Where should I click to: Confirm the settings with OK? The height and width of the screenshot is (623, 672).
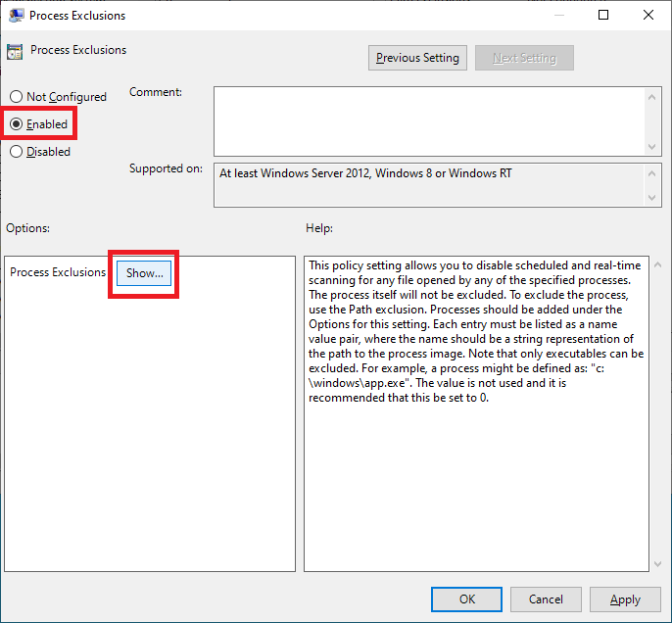pyautogui.click(x=467, y=599)
